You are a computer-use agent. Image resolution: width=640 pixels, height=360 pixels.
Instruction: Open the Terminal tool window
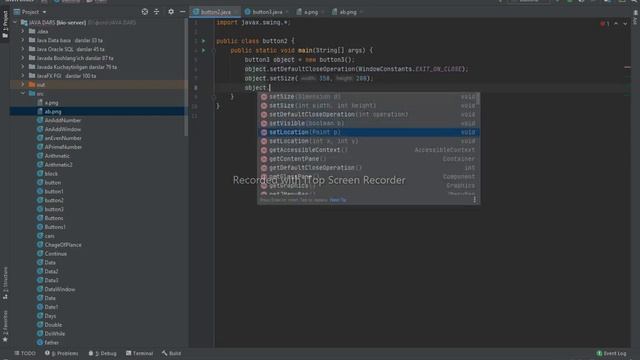[140, 353]
